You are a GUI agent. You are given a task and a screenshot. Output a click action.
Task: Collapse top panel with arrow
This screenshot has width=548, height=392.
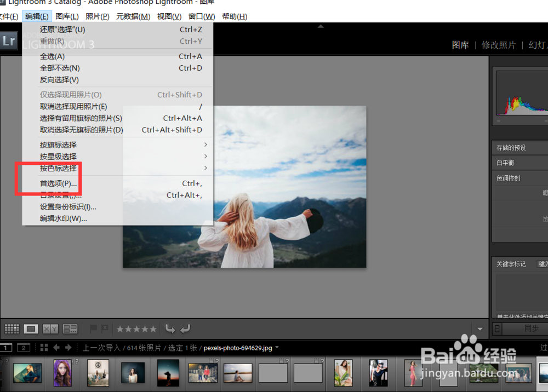click(x=321, y=26)
